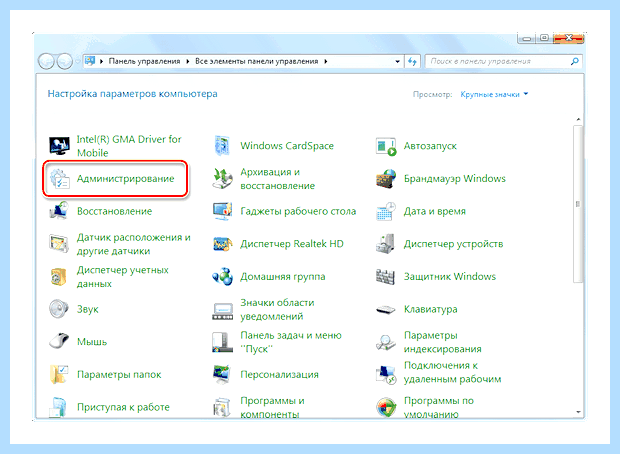Expand the arrow before Панель управления breadcrumb

coord(101,61)
